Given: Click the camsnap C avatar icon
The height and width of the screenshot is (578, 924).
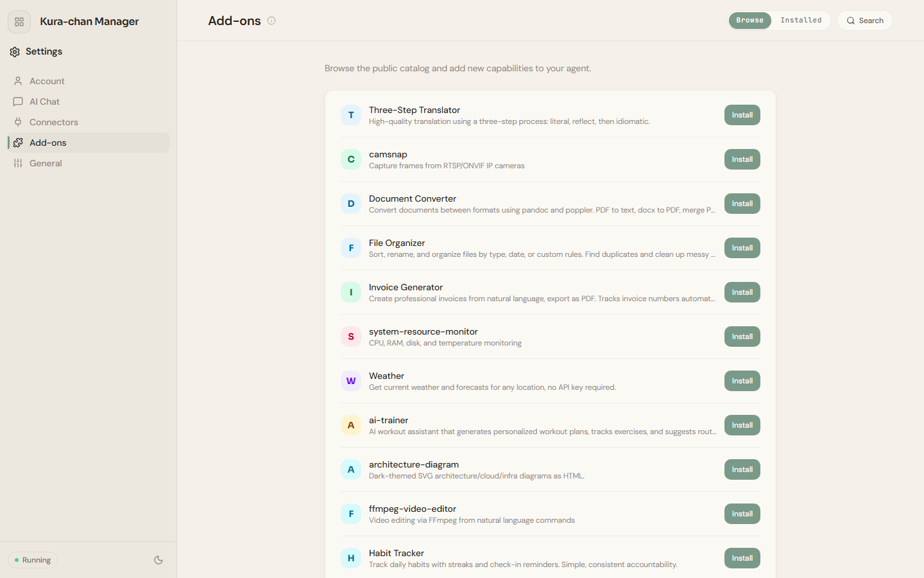Looking at the screenshot, I should point(351,159).
